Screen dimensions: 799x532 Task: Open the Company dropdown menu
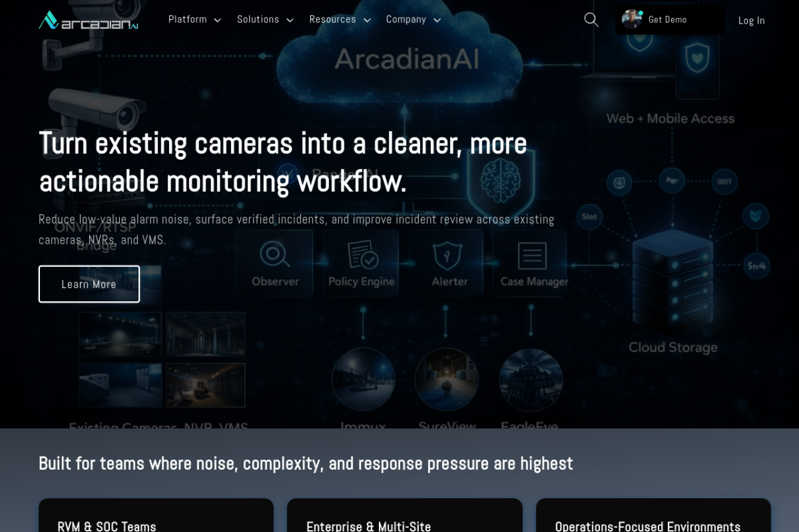pos(414,20)
